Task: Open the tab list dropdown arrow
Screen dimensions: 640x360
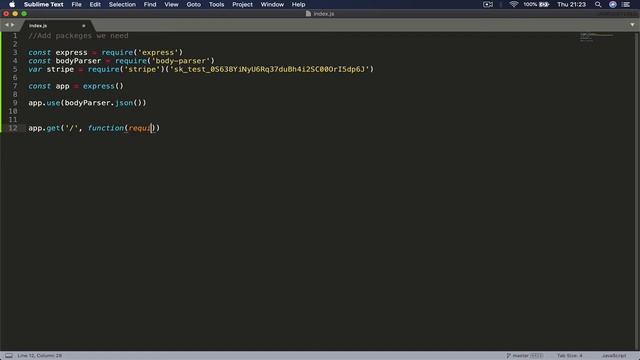Action: [x=632, y=25]
